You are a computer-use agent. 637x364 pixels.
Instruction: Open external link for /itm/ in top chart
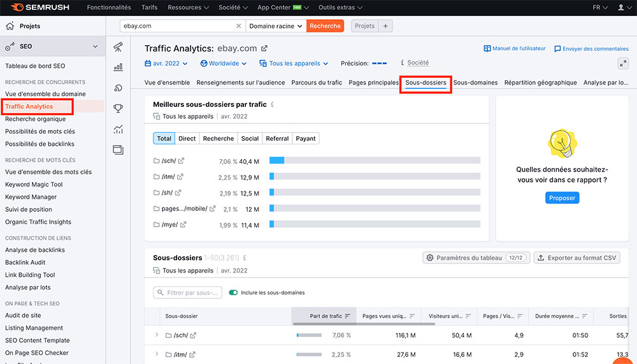tap(180, 176)
